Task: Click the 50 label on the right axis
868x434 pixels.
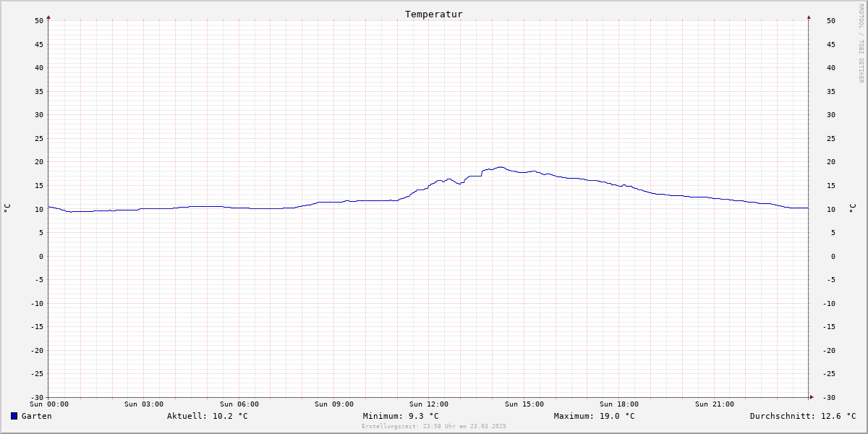Action: point(831,20)
